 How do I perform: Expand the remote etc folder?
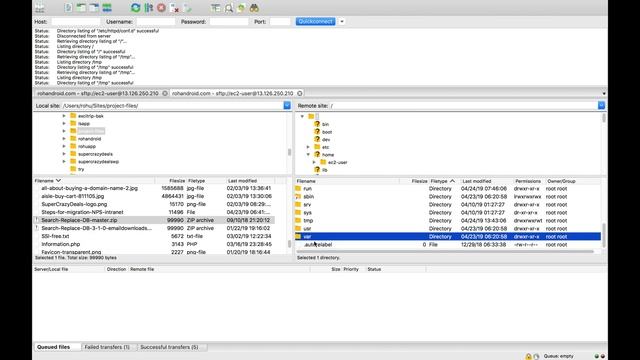click(308, 147)
